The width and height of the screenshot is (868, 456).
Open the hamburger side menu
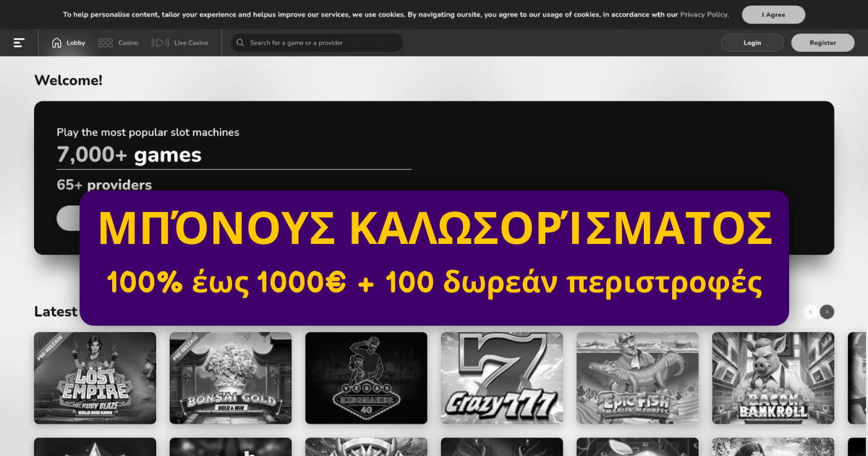(19, 43)
